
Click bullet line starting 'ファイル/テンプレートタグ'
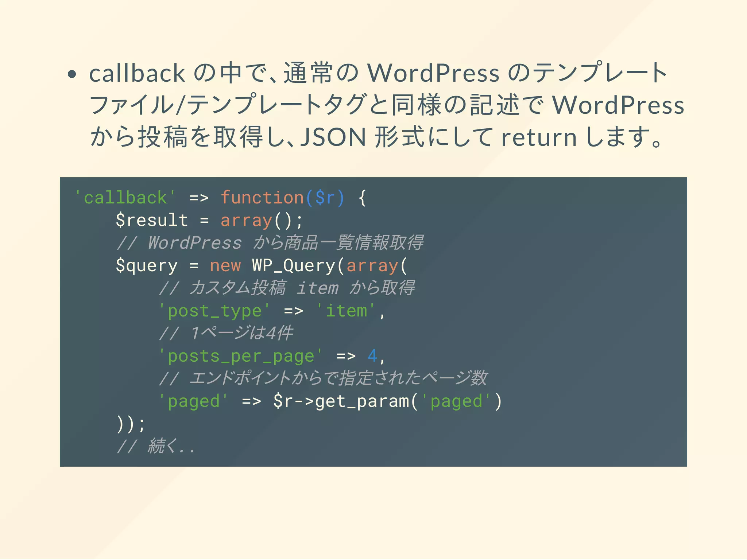387,105
